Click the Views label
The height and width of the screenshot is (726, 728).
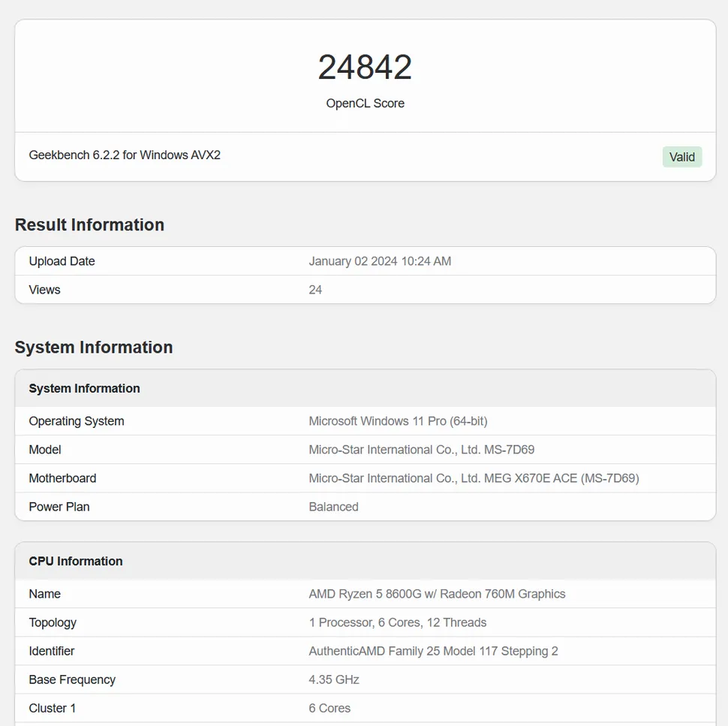44,290
